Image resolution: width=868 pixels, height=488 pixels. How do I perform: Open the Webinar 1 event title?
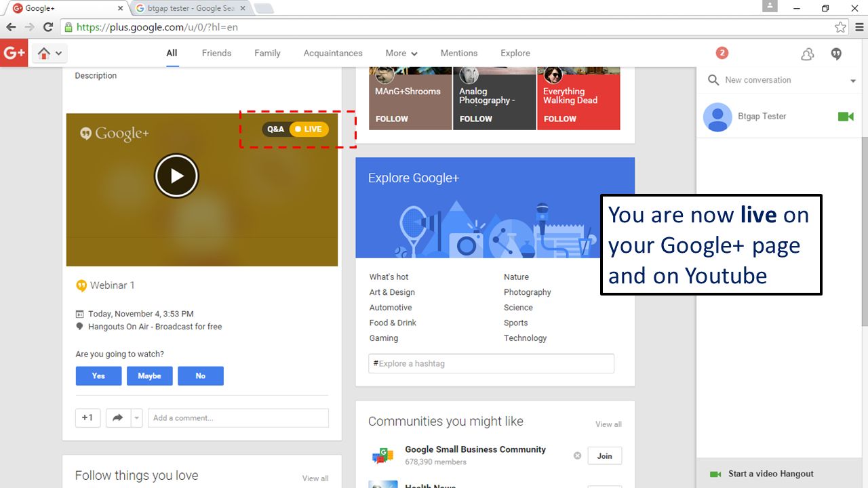tap(112, 285)
